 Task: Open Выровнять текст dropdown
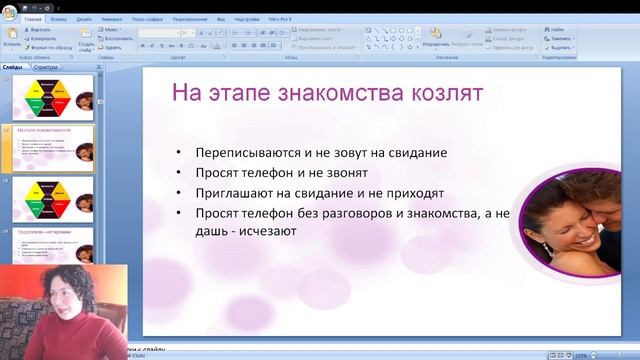coord(313,39)
